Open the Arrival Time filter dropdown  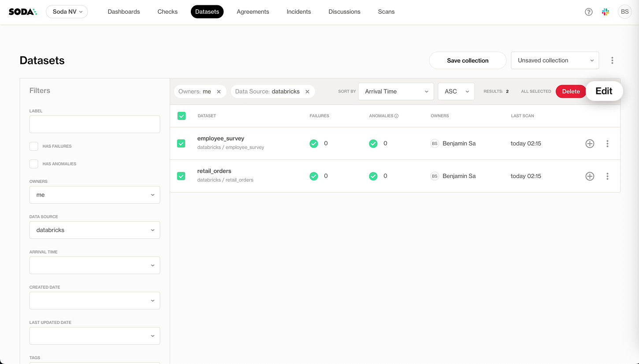[95, 265]
